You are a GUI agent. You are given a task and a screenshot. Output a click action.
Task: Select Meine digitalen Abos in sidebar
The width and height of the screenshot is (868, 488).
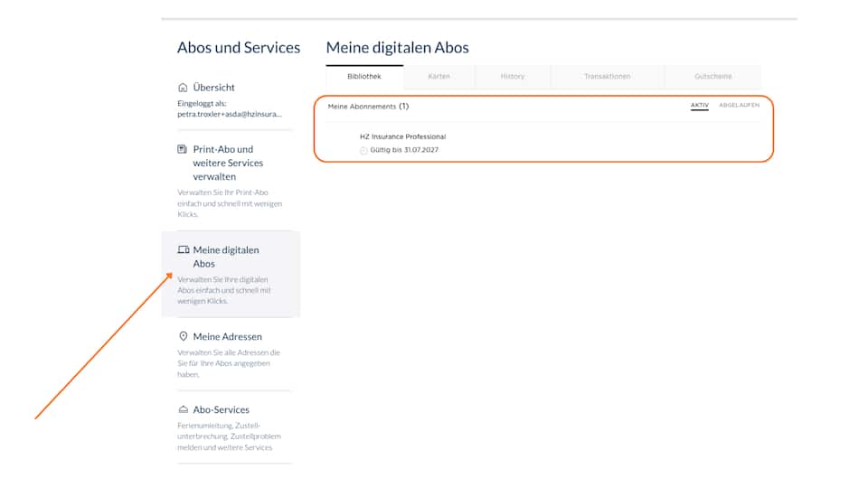pos(226,257)
